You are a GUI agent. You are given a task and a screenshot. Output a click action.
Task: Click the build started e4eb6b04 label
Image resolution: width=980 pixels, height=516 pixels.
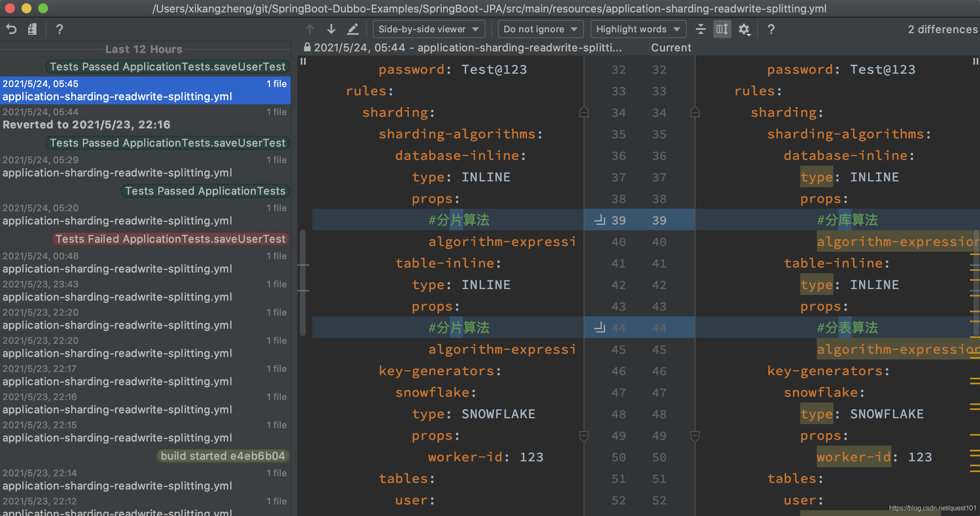tap(223, 456)
